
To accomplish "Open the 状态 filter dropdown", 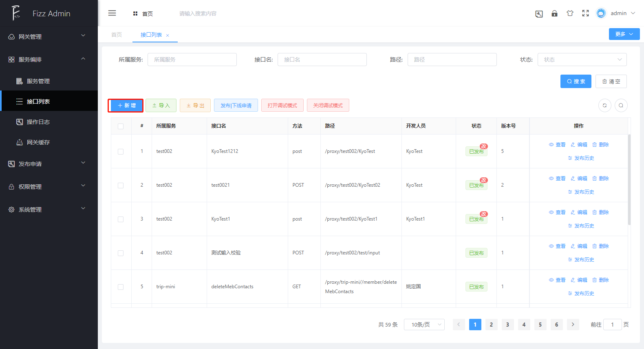I will point(582,60).
